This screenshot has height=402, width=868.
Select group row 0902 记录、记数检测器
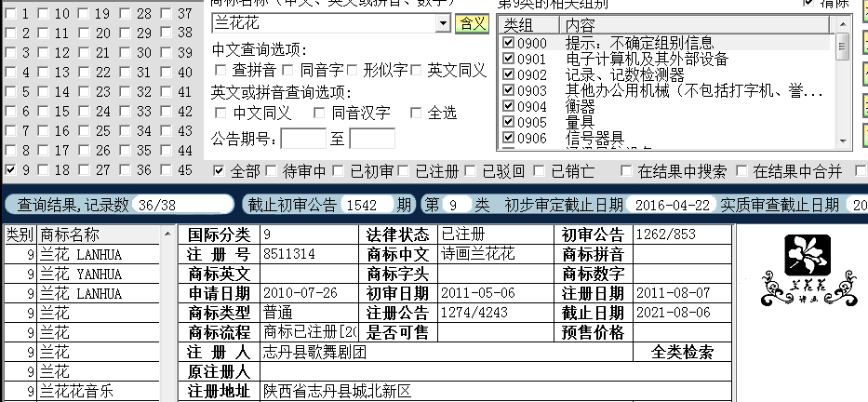pyautogui.click(x=666, y=74)
